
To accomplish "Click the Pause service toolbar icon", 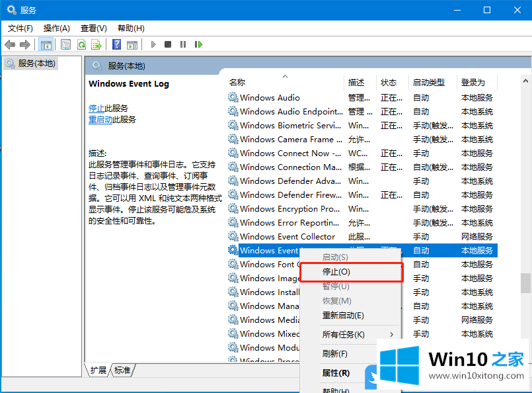I will click(183, 44).
